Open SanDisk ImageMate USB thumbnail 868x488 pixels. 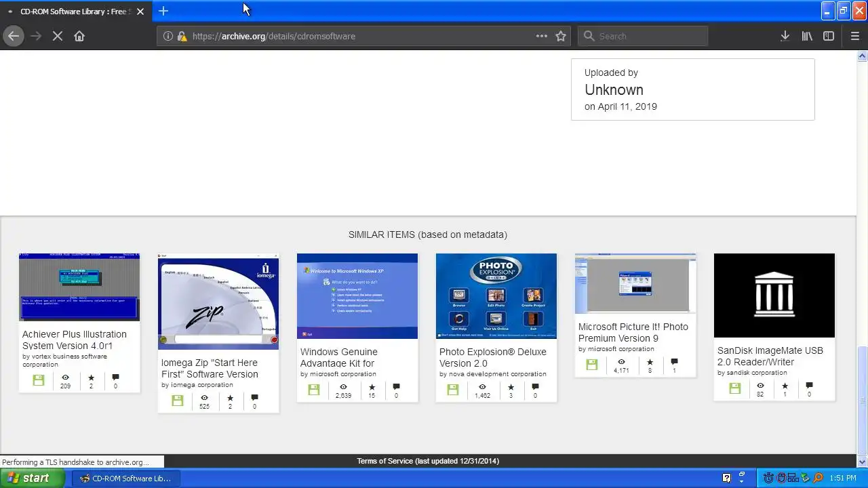(774, 296)
